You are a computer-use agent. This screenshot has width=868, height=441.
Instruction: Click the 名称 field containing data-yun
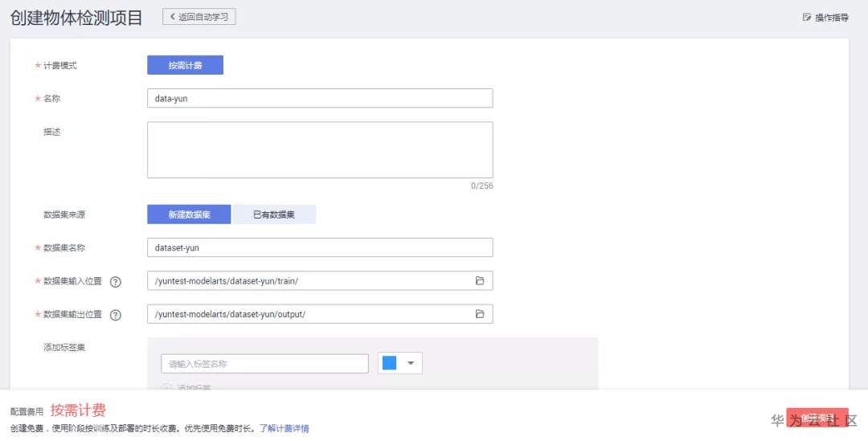point(320,98)
